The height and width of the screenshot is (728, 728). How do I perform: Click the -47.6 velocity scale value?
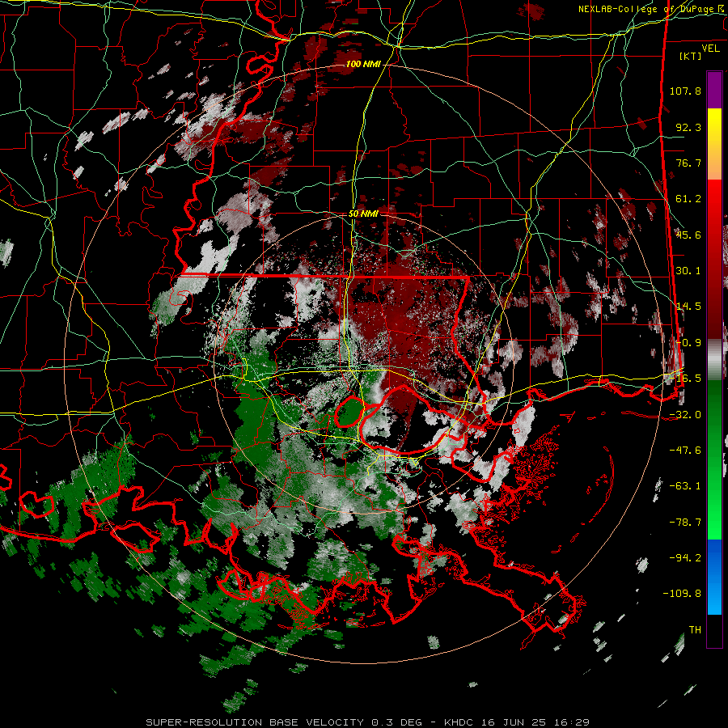tap(685, 451)
